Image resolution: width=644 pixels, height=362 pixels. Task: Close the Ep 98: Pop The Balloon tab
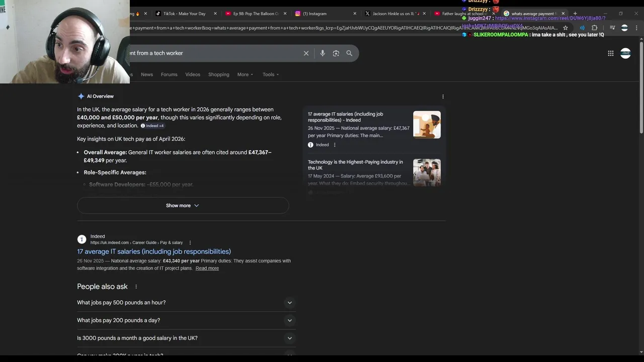[x=285, y=14]
